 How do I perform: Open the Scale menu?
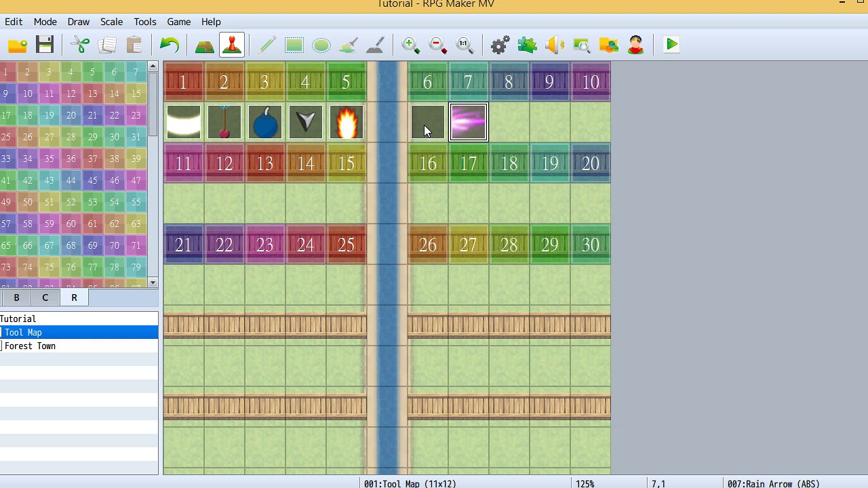click(112, 22)
